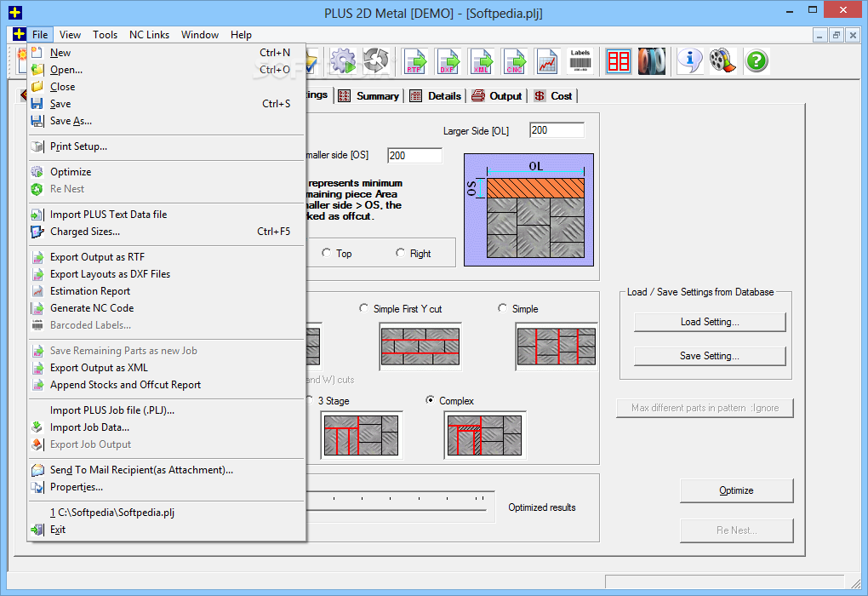Viewport: 868px width, 596px height.
Task: Select Optimize in the File menu
Action: click(x=167, y=172)
